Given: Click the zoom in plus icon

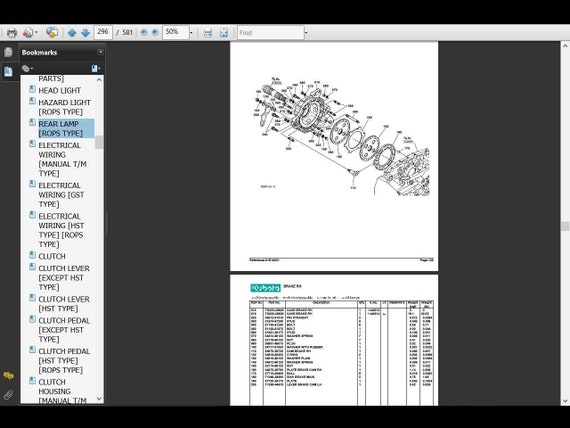Looking at the screenshot, I should coord(155,33).
